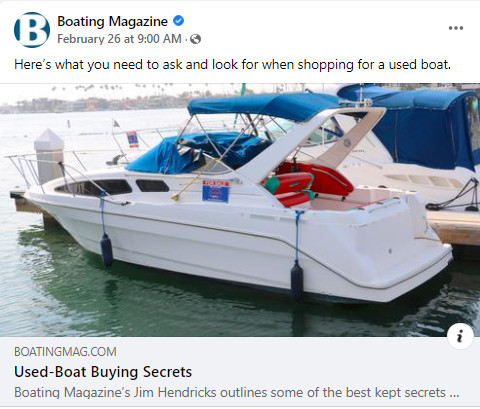Click the dark fender hanging near the stern
480x409 pixels.
(296, 281)
